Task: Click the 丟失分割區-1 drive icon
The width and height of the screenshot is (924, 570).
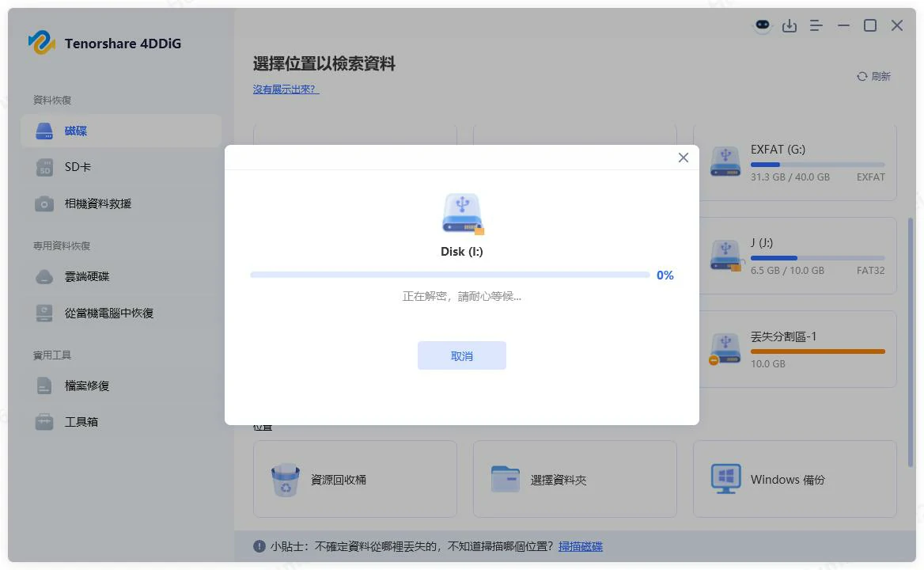Action: pyautogui.click(x=725, y=349)
